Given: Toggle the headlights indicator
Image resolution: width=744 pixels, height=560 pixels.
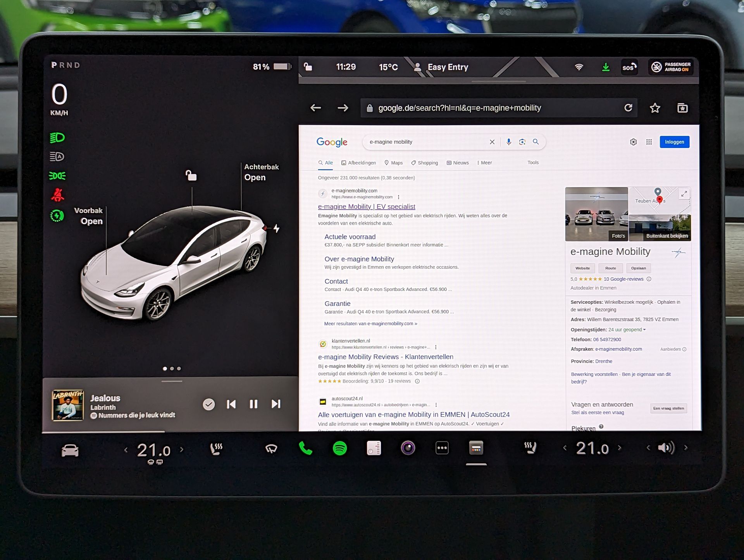Looking at the screenshot, I should (57, 138).
